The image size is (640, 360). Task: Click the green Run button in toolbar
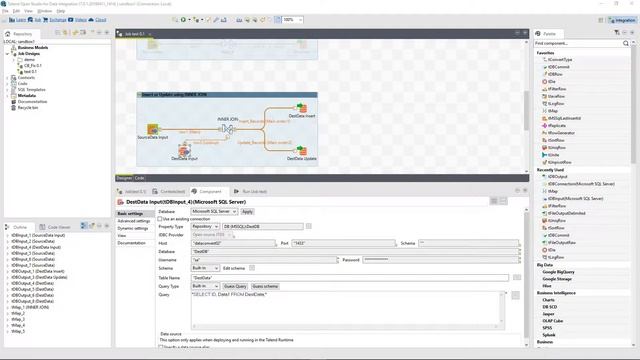point(184,20)
